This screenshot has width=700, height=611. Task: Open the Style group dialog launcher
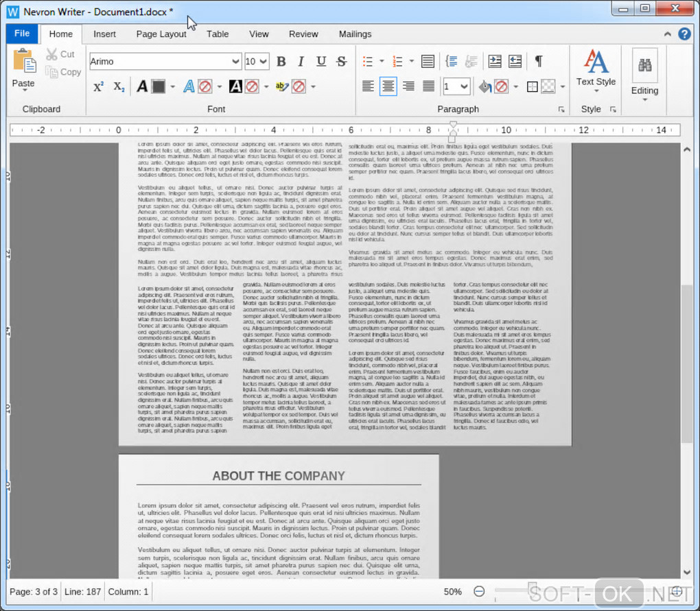(613, 110)
